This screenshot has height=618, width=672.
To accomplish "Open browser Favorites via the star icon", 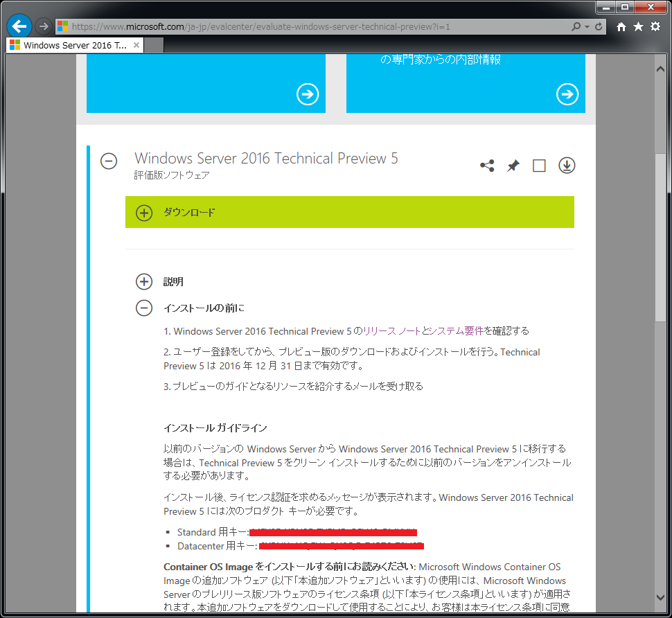I will (x=637, y=26).
